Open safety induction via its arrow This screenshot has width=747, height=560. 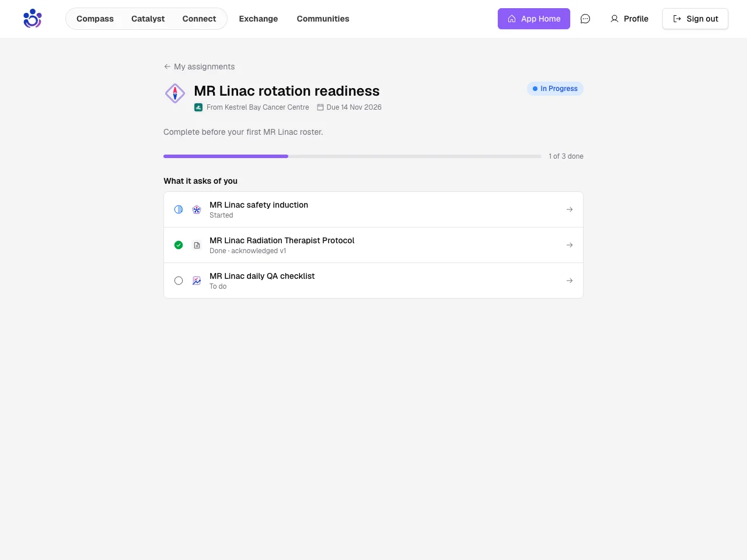click(570, 209)
